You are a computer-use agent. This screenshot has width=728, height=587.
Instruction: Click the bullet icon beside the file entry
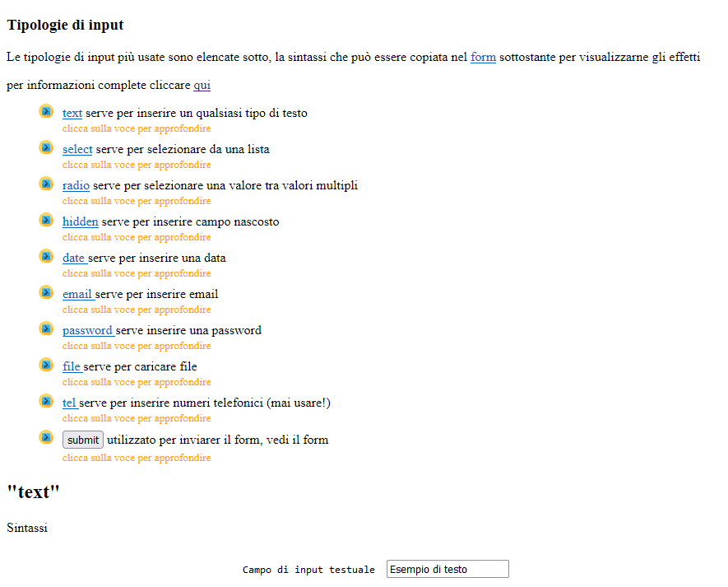(x=46, y=365)
